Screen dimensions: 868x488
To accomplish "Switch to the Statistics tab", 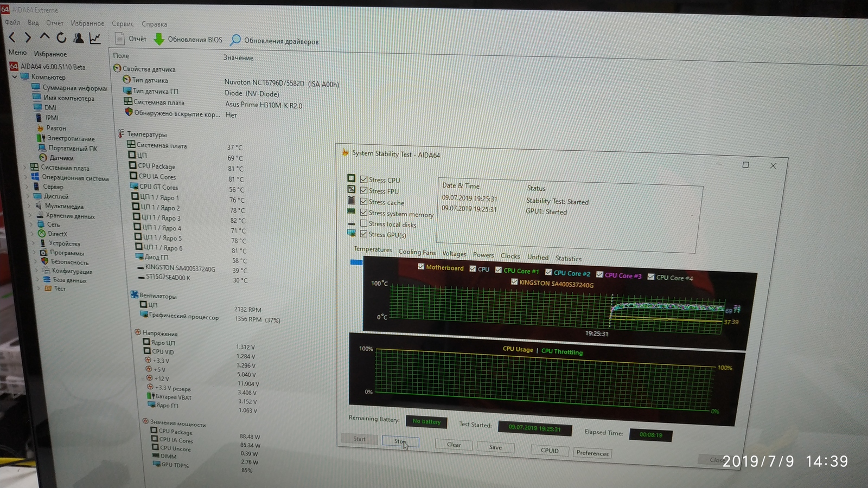I will 568,259.
